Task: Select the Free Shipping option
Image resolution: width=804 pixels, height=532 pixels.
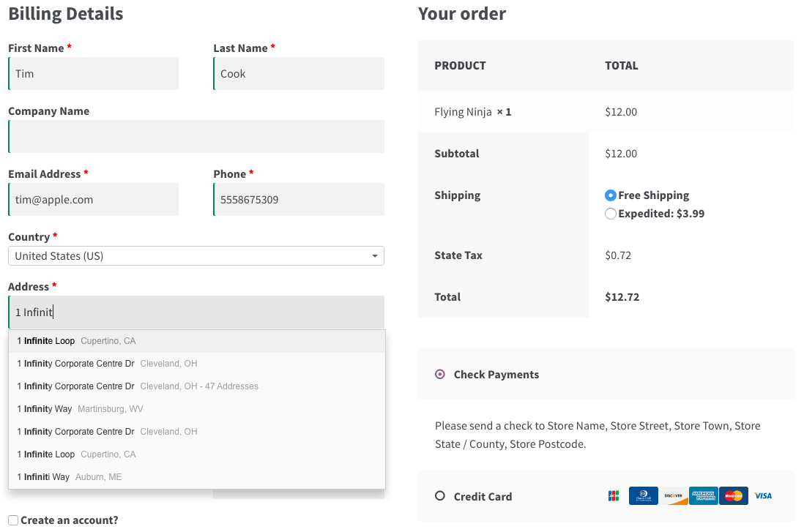Action: [610, 195]
